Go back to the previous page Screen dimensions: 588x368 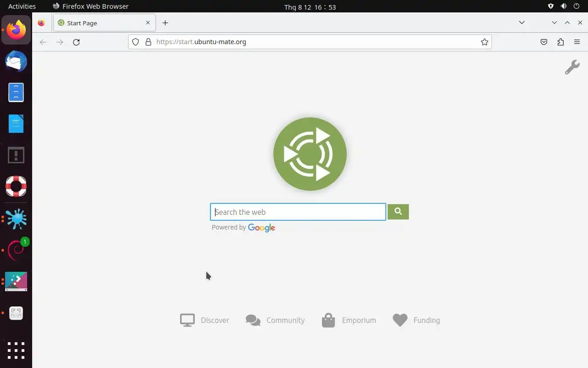point(43,42)
